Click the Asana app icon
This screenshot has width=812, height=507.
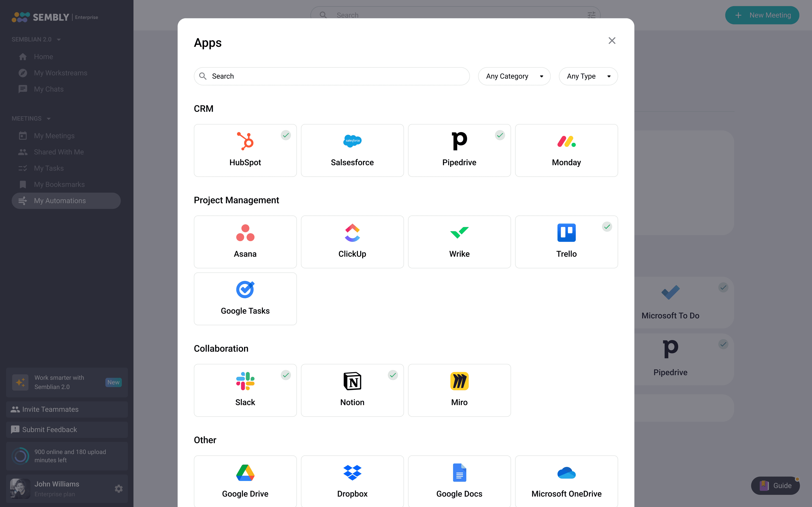pos(245,233)
